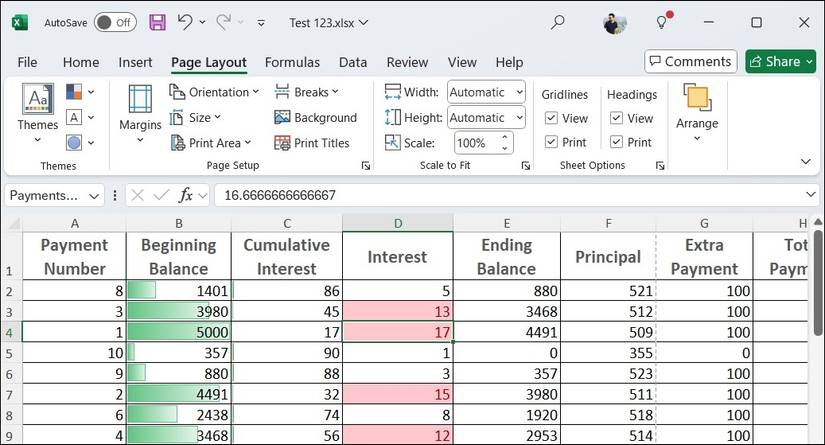Open the search magnifier icon

point(558,22)
